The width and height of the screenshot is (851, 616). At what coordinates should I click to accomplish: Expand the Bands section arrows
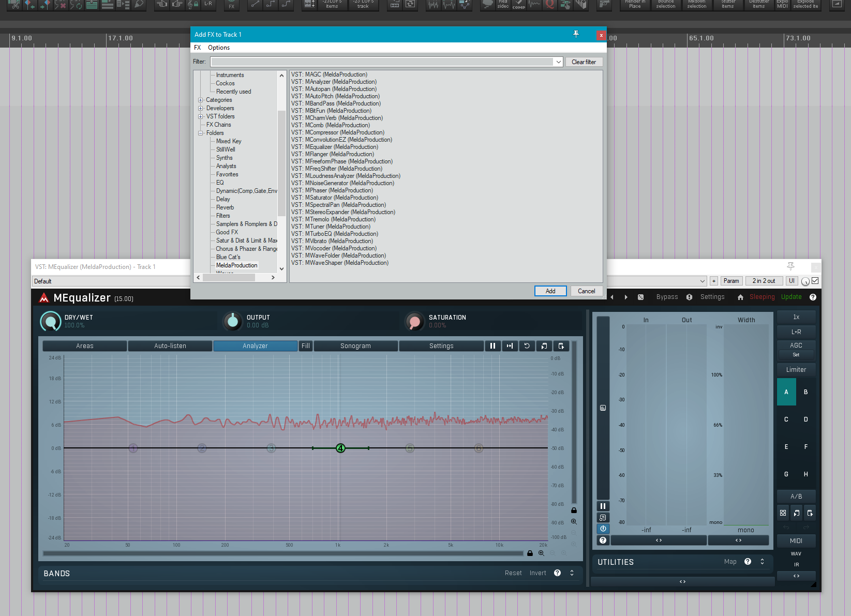click(x=572, y=573)
